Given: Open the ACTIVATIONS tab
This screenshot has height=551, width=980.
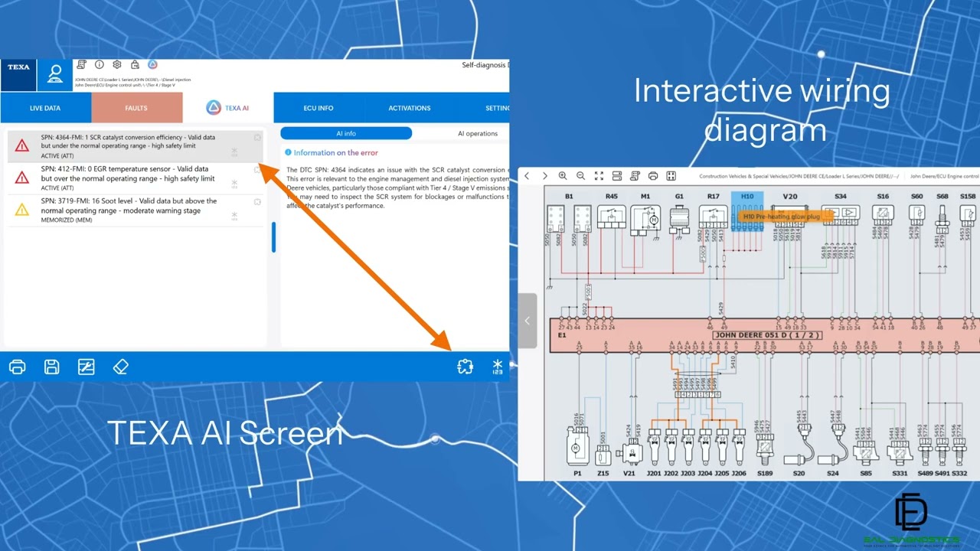Looking at the screenshot, I should click(409, 108).
